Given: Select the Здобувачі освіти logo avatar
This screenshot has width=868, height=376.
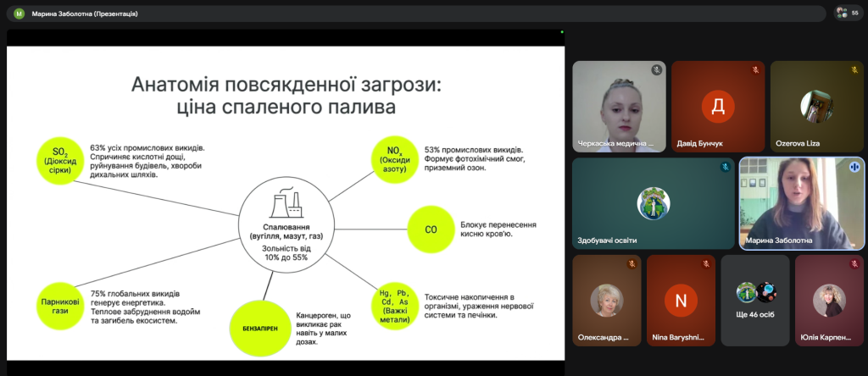Looking at the screenshot, I should 654,202.
